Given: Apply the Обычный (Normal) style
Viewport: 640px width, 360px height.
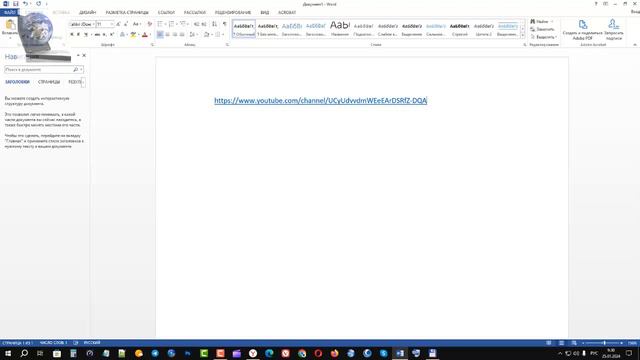Looking at the screenshot, I should [244, 29].
